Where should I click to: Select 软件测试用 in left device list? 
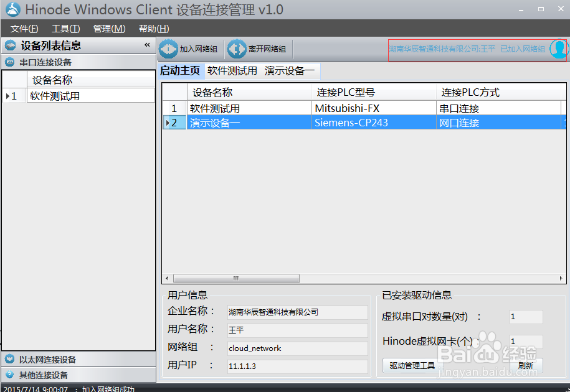coord(91,96)
